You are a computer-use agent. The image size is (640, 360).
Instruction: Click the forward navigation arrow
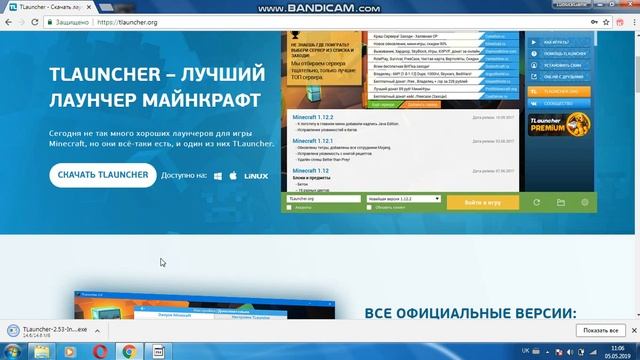tap(22, 22)
